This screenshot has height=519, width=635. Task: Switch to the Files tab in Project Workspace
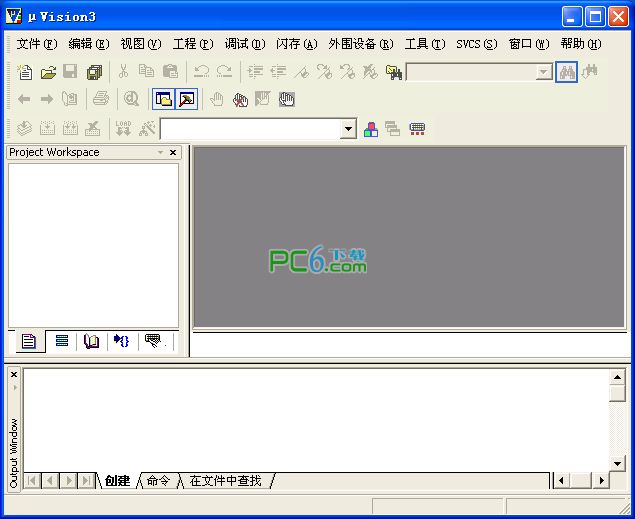tap(29, 341)
